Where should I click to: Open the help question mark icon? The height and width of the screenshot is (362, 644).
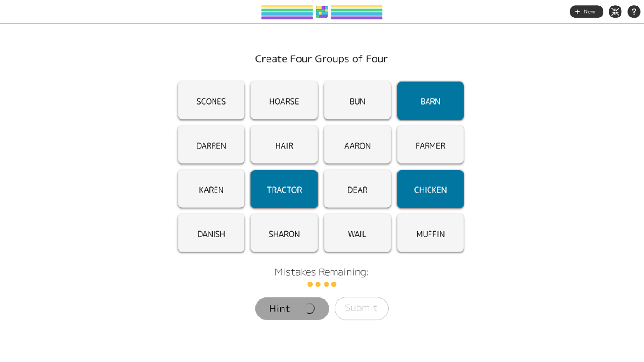634,12
